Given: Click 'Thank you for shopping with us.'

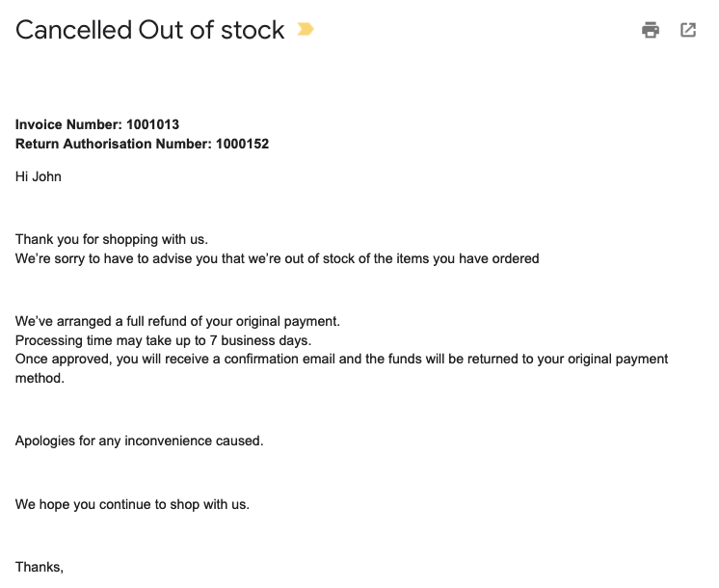Looking at the screenshot, I should 112,239.
